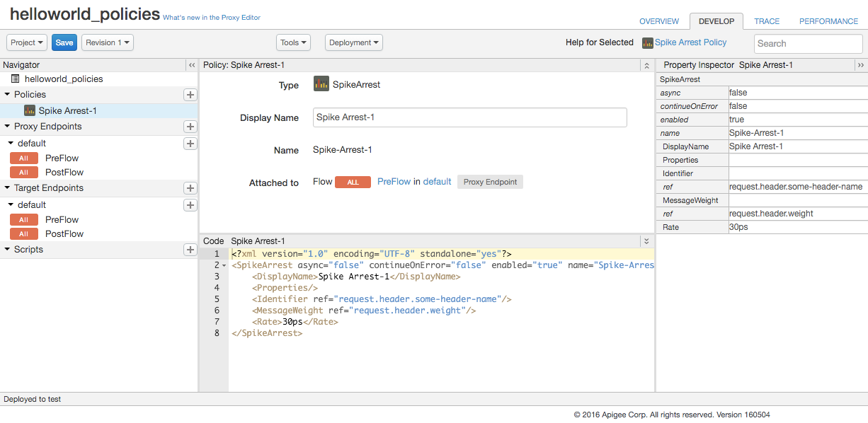Add a new policy with plus icon

(190, 95)
